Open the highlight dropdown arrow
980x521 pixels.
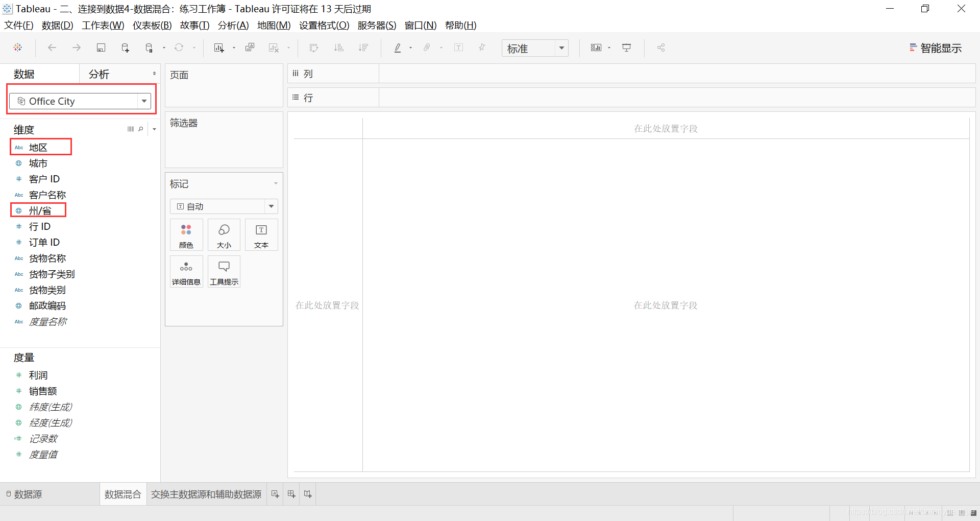point(410,48)
